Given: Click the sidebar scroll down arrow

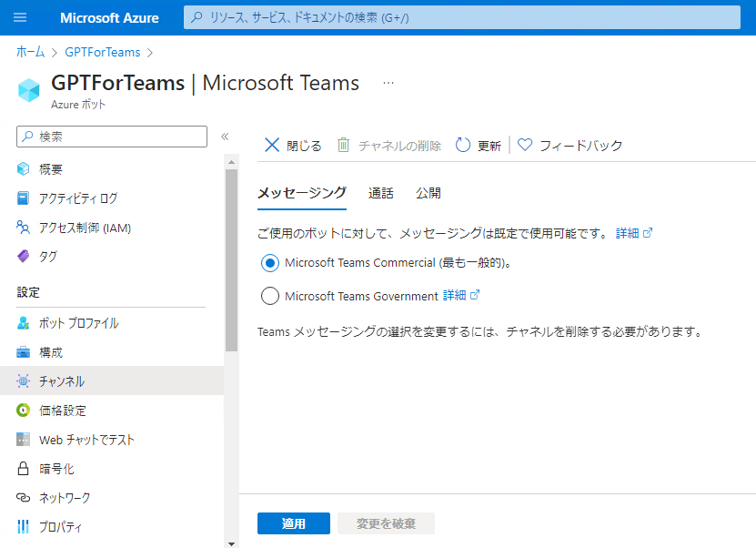Looking at the screenshot, I should pos(231,543).
